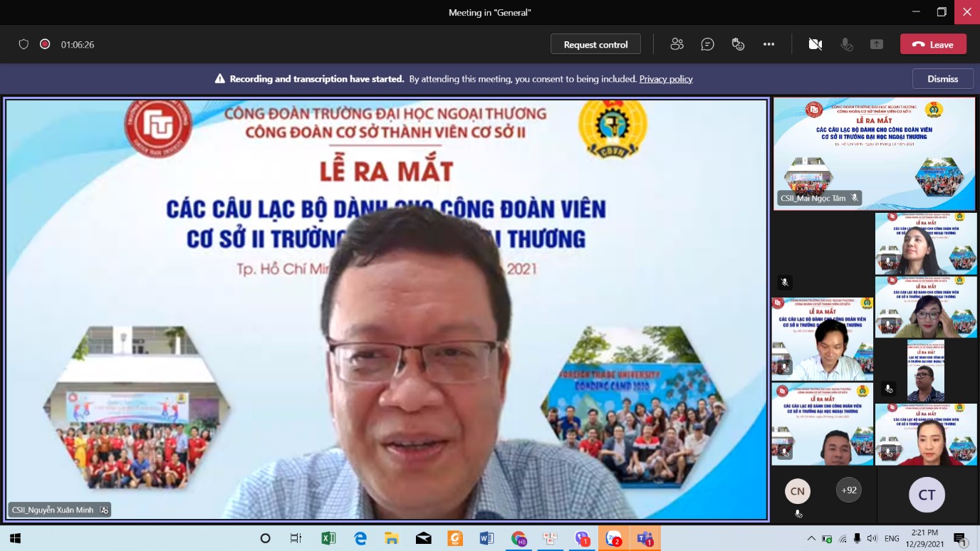Viewport: 980px width, 551px height.
Task: Open Windows Task View
Action: (x=296, y=538)
